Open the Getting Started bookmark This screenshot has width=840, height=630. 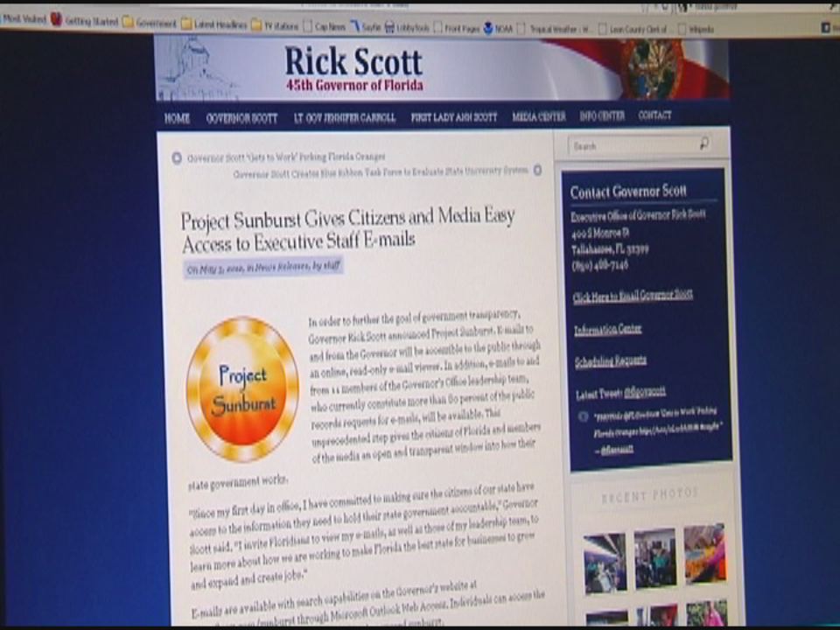[85, 21]
